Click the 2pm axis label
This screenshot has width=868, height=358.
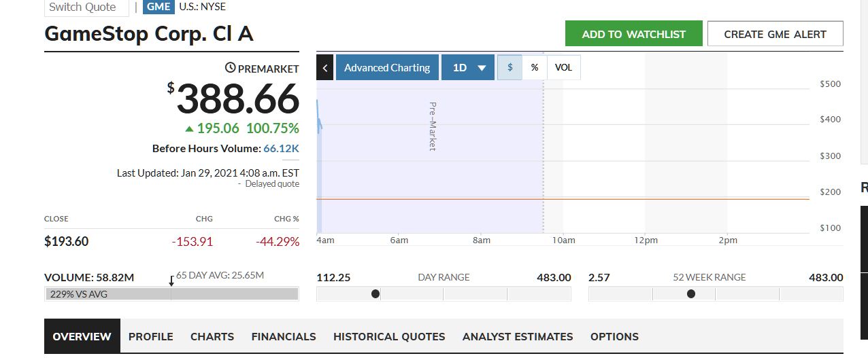click(727, 240)
